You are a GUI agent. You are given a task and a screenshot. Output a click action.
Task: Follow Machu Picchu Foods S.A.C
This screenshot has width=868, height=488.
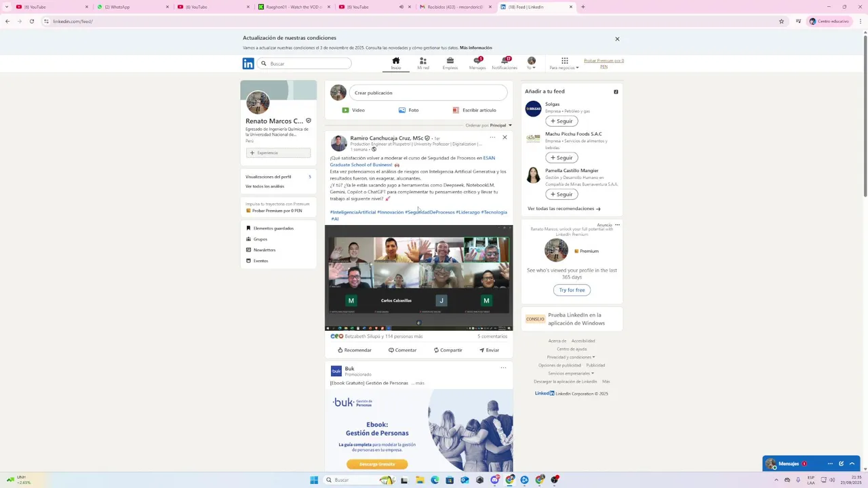point(561,157)
